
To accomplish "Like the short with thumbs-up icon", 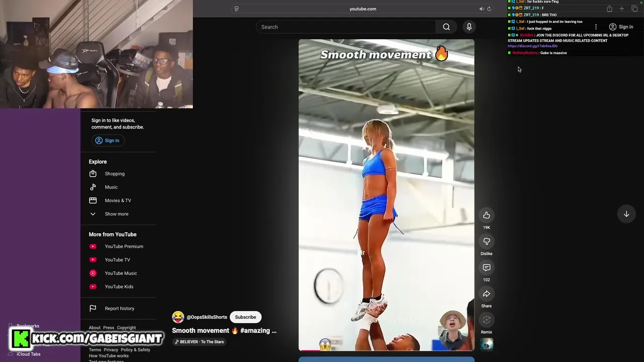I will coord(487,215).
